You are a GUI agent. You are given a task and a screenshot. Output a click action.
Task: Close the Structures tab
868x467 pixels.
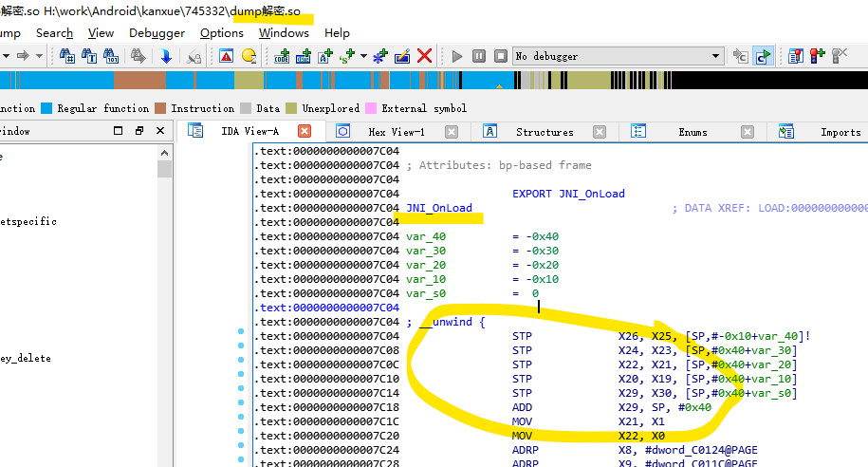coord(599,132)
